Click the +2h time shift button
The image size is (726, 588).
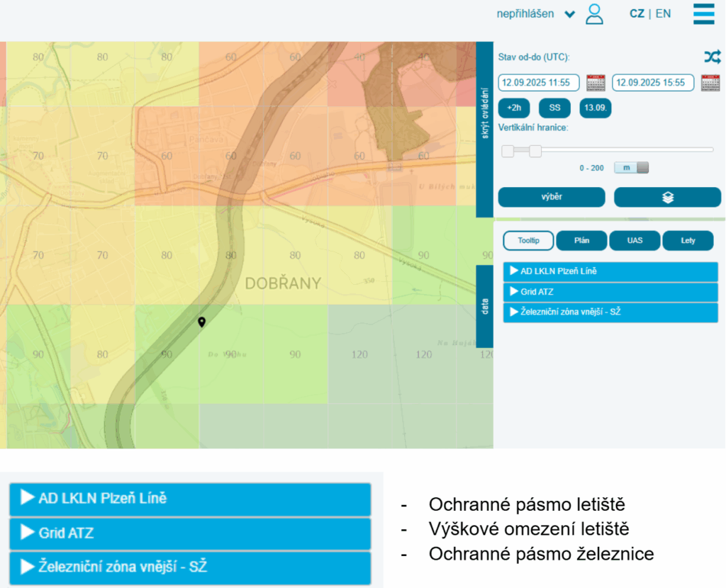coord(514,108)
